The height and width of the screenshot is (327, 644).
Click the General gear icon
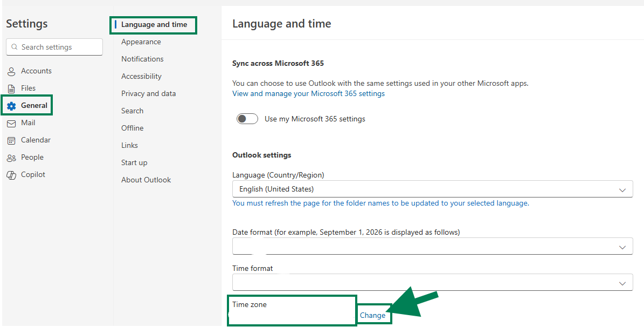pyautogui.click(x=11, y=106)
